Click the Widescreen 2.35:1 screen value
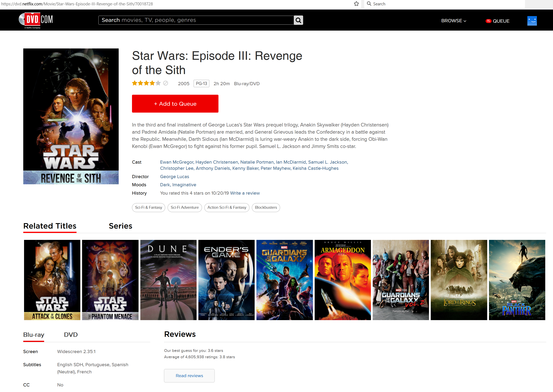 pyautogui.click(x=76, y=352)
